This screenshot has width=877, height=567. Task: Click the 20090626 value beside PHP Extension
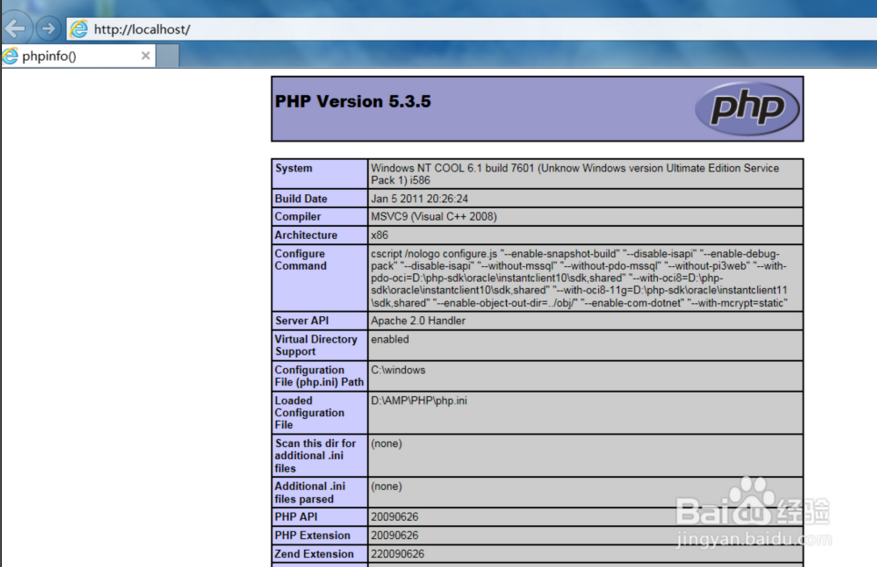tap(395, 535)
